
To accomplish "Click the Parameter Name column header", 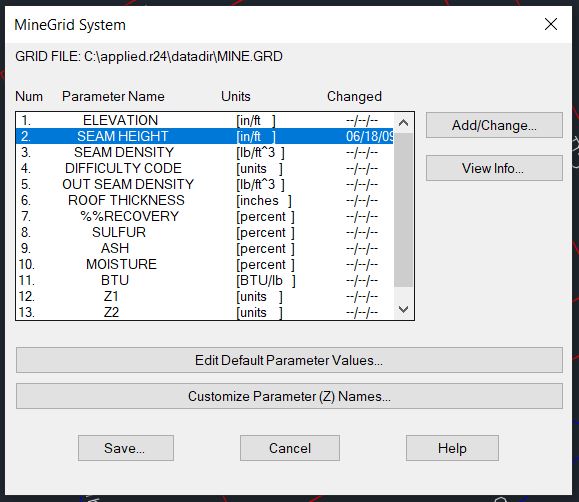I will [113, 96].
